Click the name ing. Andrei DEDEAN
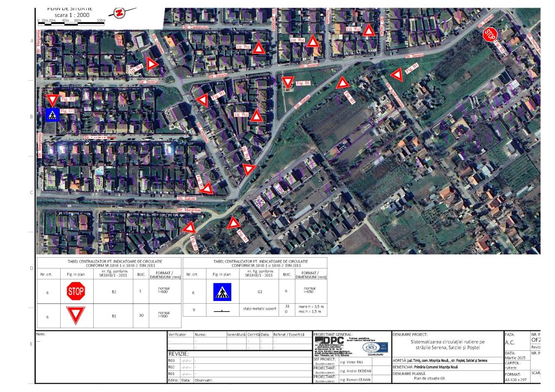The width and height of the screenshot is (555, 392). coord(357,371)
